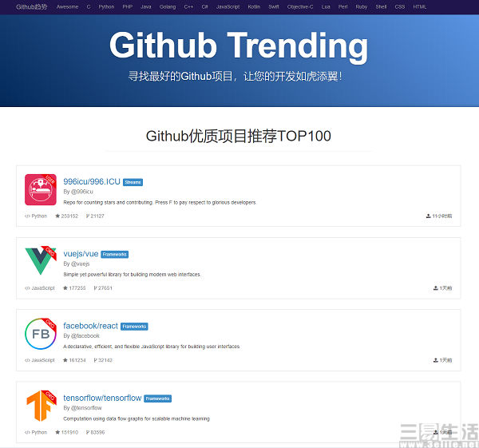The image size is (479, 448).
Task: Click the 'By @tensorflow' author text
Action: point(82,408)
